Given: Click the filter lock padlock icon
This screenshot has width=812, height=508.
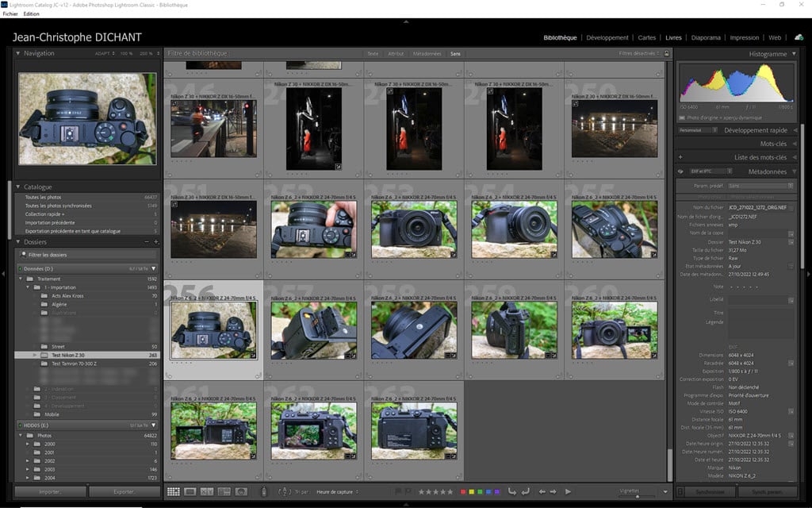Looking at the screenshot, I should point(666,53).
